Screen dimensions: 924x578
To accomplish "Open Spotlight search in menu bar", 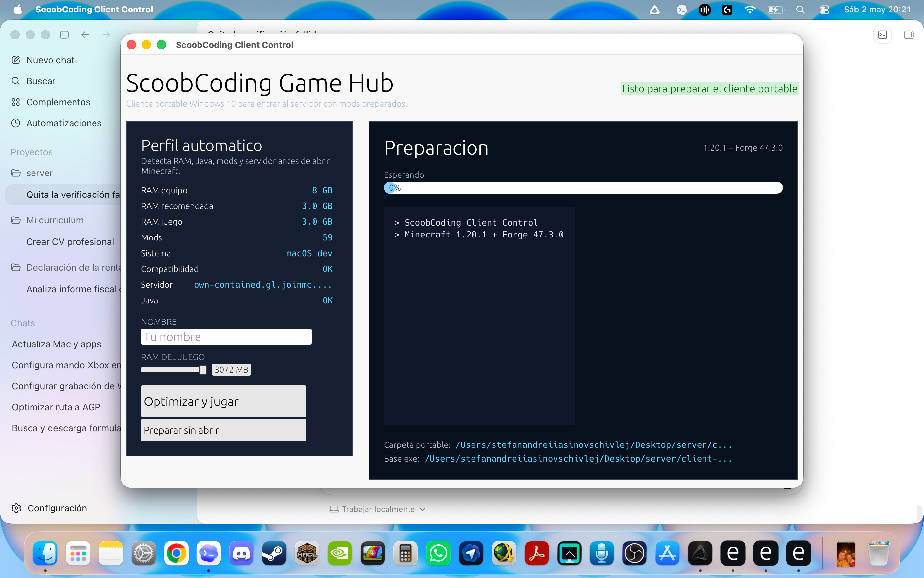I will 800,10.
